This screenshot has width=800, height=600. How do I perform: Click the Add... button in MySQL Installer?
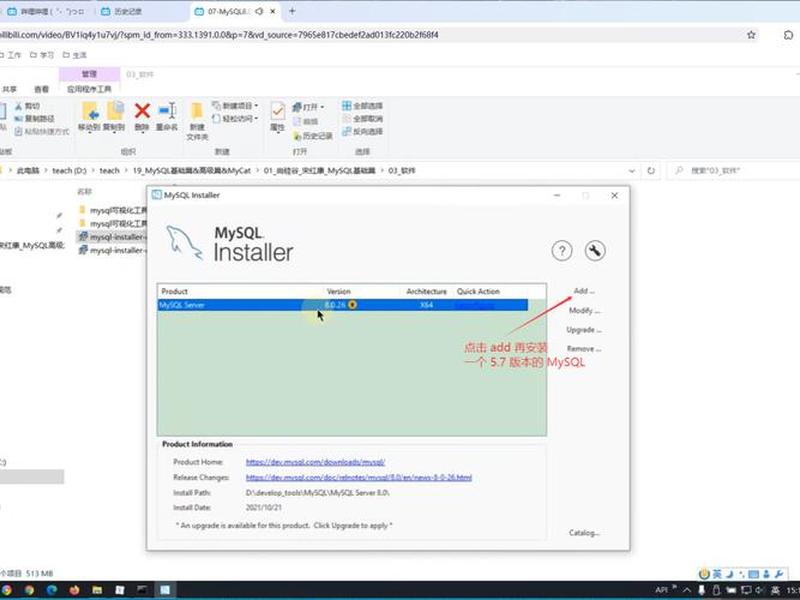point(584,291)
